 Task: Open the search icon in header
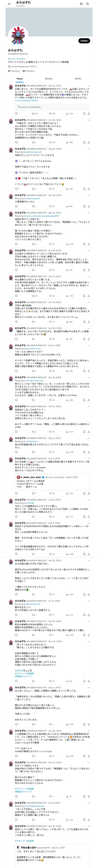[x=88, y=4]
